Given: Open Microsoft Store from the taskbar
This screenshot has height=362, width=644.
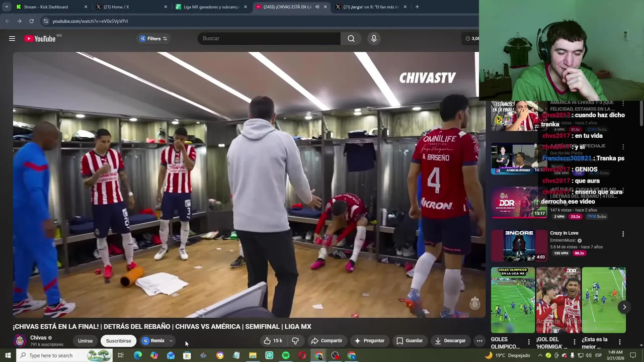Looking at the screenshot, I should coord(187,355).
